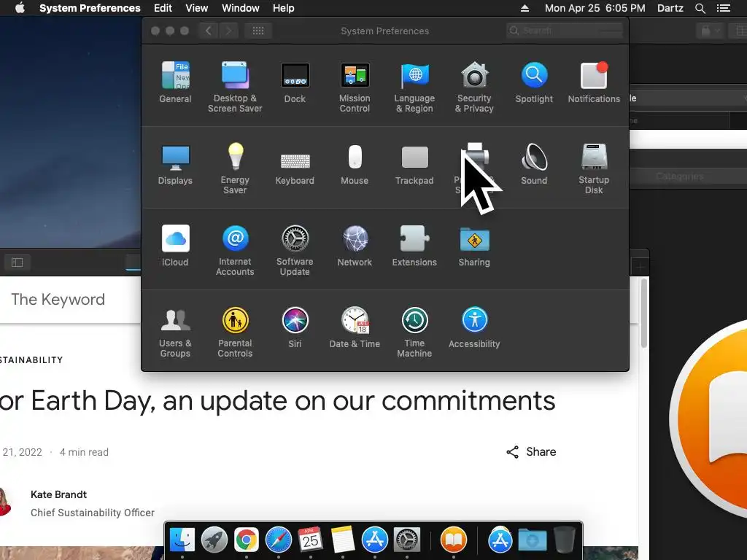Open the Notifications preferences pane
The height and width of the screenshot is (560, 747).
pyautogui.click(x=594, y=82)
